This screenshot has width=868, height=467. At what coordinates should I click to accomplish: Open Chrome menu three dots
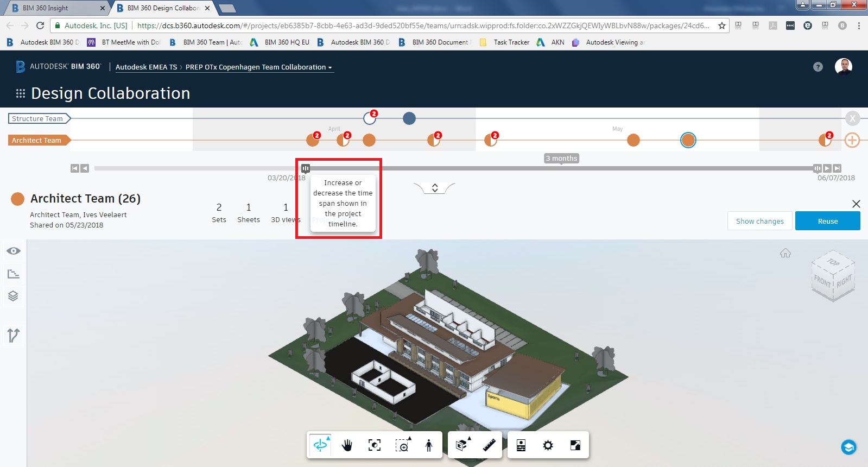pos(859,26)
